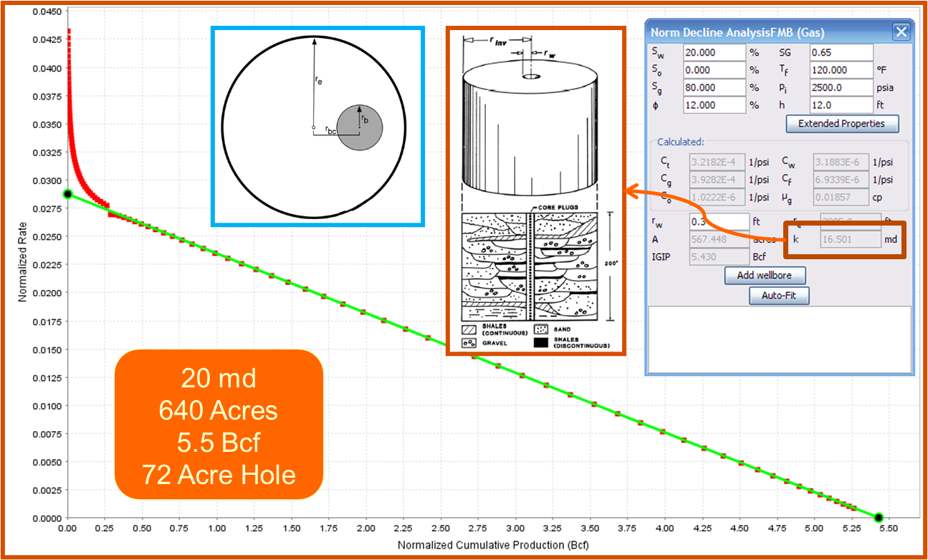Close the Norm Decline Analysis dialog
Screen dimensions: 928x560
pyautogui.click(x=901, y=32)
